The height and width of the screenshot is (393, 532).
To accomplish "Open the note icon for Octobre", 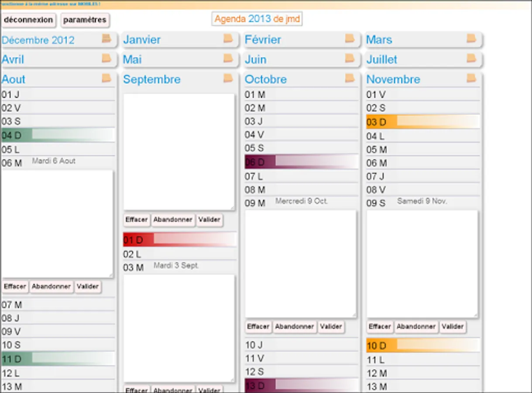I will pyautogui.click(x=350, y=78).
